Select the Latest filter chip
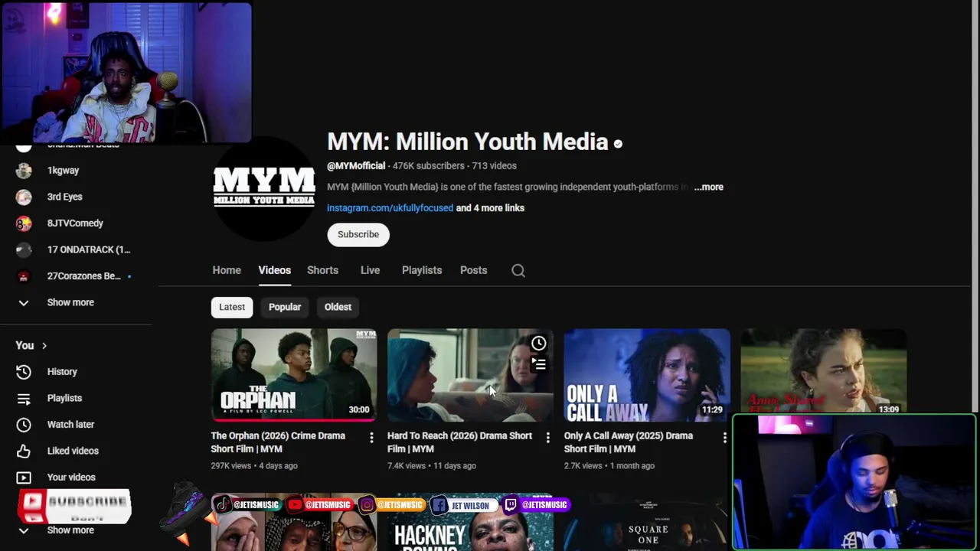The width and height of the screenshot is (980, 551). pyautogui.click(x=232, y=307)
